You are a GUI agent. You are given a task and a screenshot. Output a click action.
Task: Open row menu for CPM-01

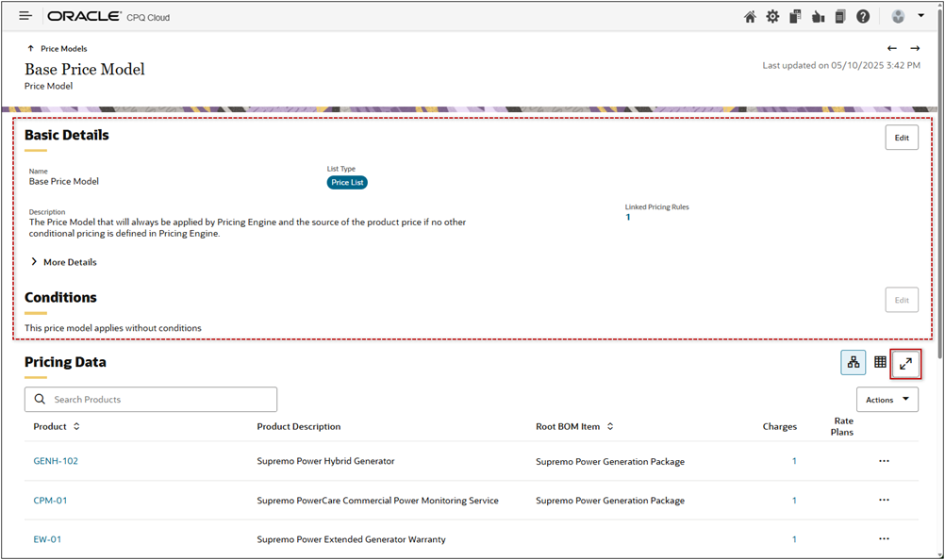tap(884, 501)
